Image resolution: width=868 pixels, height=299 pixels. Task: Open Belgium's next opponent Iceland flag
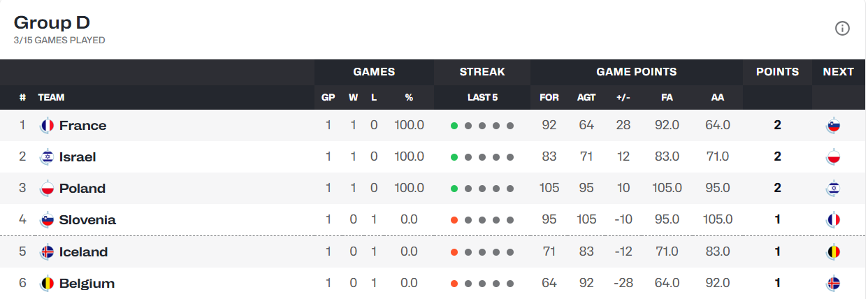pos(832,284)
